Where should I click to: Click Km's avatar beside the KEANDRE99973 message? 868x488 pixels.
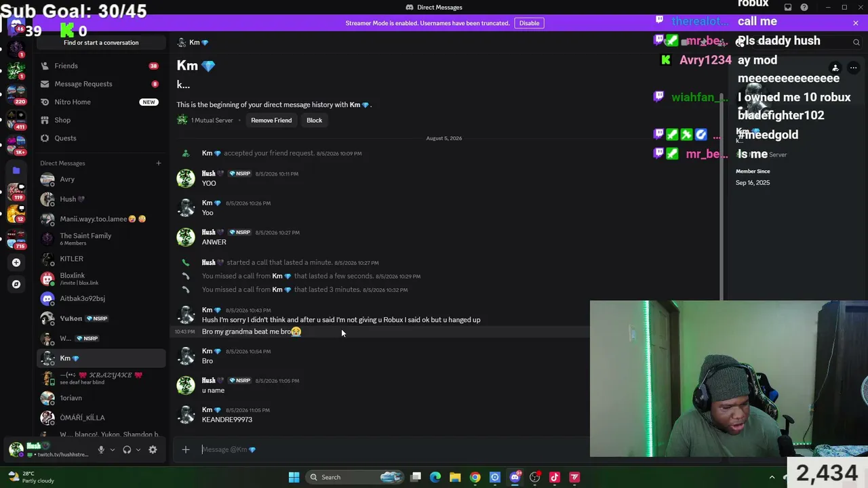pos(186,414)
